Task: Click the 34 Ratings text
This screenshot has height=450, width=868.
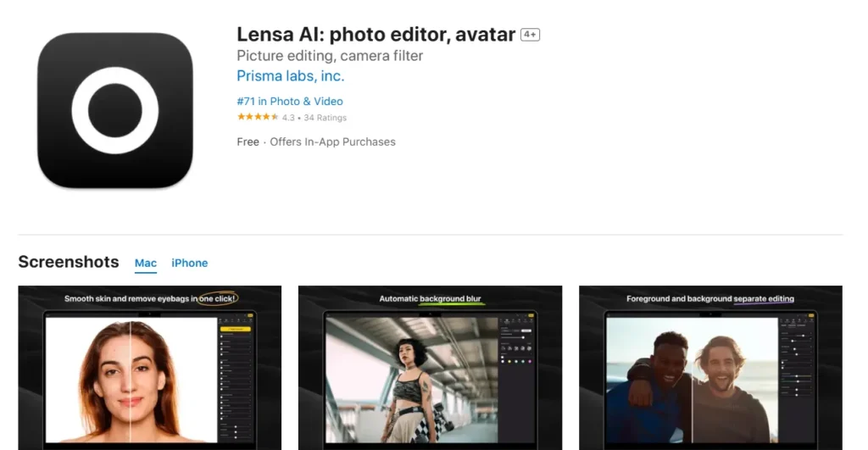Action: coord(325,117)
